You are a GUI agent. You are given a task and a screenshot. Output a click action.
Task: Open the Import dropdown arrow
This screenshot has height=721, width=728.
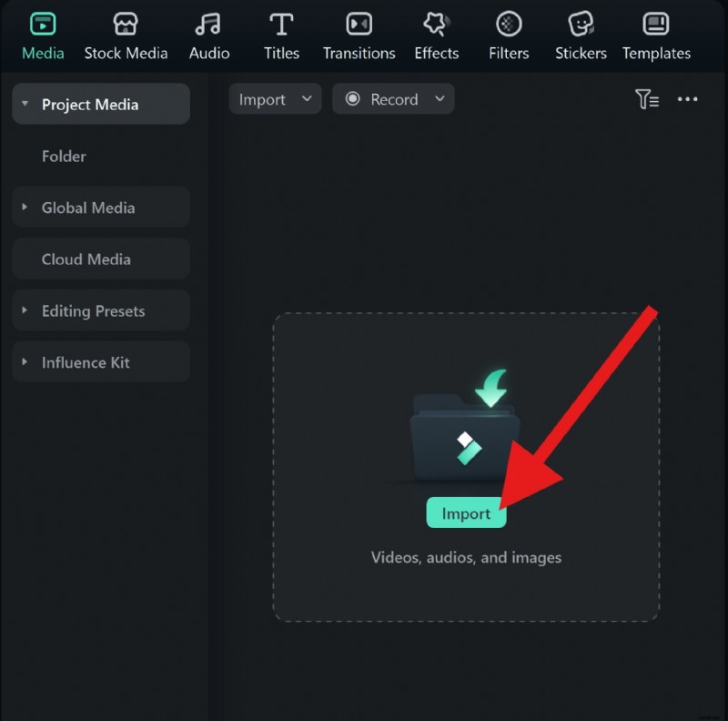click(308, 98)
